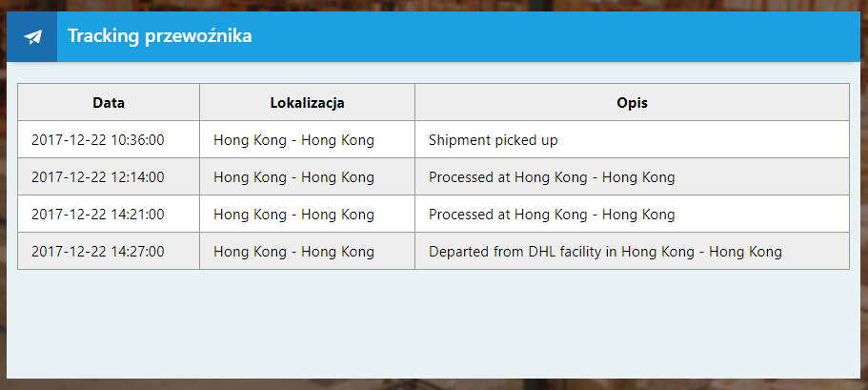Click the Shipment picked up description
868x390 pixels.
point(494,140)
